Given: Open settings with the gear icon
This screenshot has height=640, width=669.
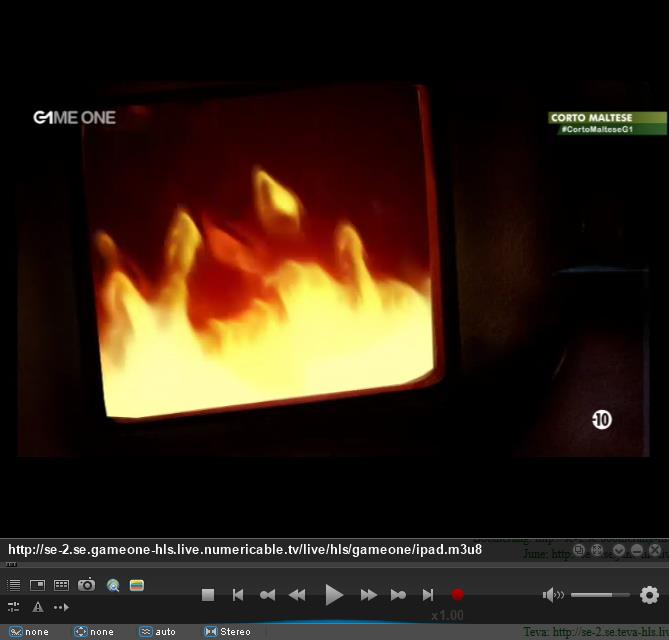Looking at the screenshot, I should [x=649, y=595].
